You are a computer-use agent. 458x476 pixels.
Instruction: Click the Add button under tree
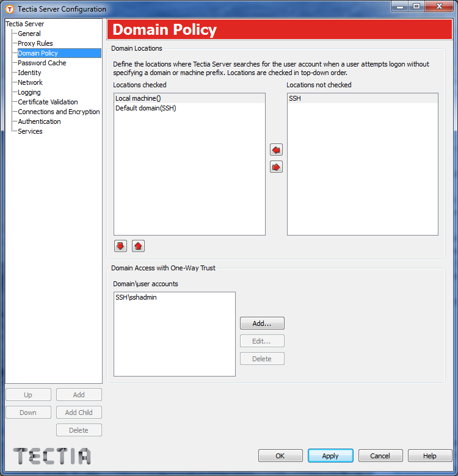(79, 395)
